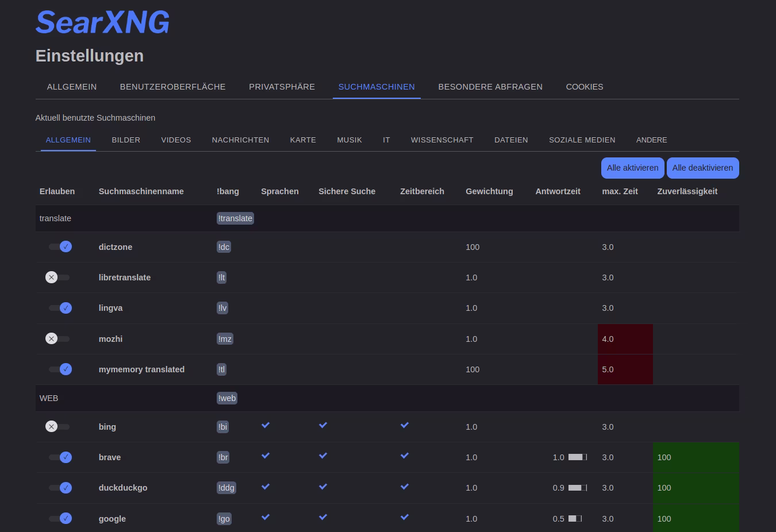Open the top-level ALLGEMEIN settings tab
The image size is (776, 532).
pos(72,87)
